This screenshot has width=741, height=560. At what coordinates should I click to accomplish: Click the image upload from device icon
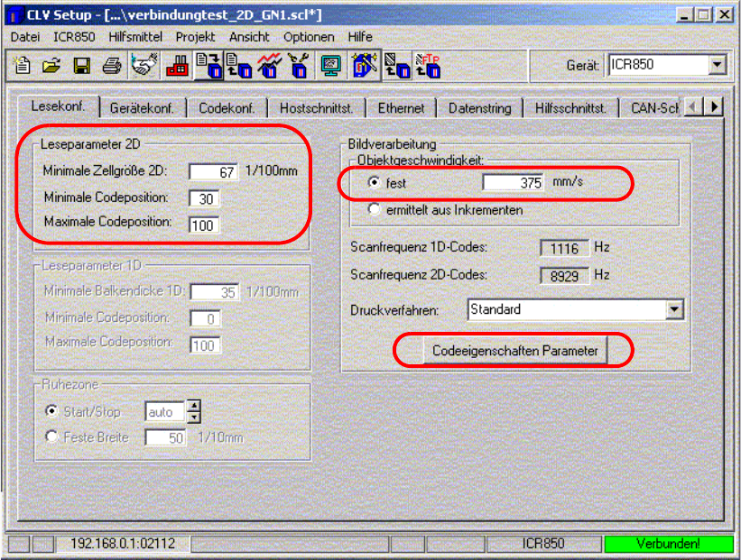coord(397,65)
